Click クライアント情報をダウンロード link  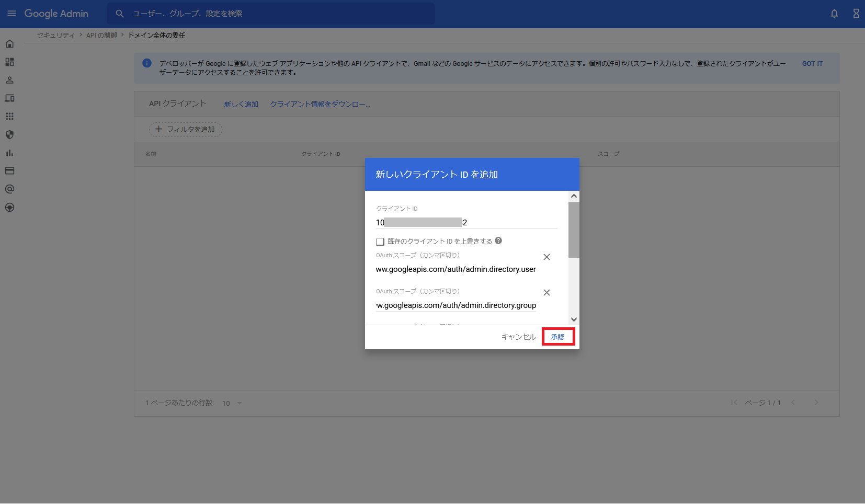[320, 104]
